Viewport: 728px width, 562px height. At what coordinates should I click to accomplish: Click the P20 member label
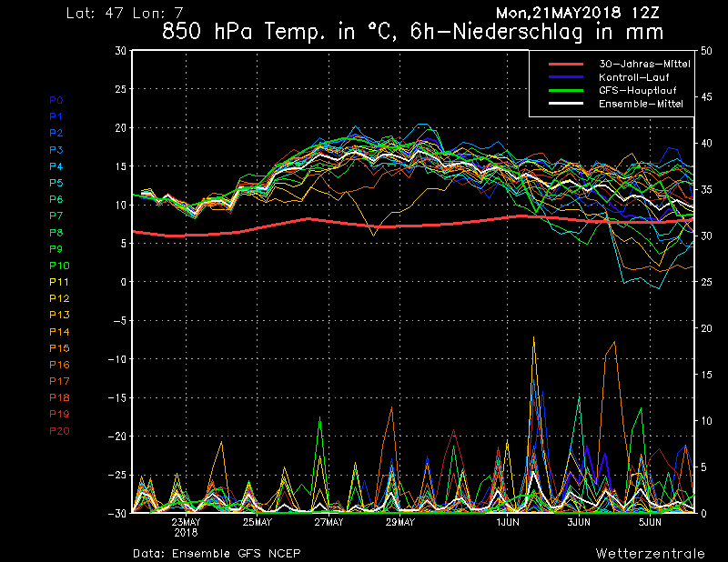pos(58,431)
